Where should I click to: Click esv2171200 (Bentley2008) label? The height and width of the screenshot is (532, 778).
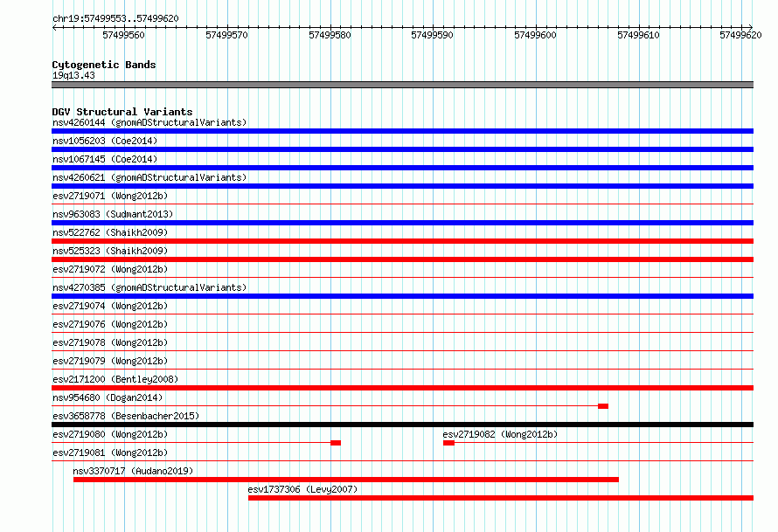(x=115, y=379)
